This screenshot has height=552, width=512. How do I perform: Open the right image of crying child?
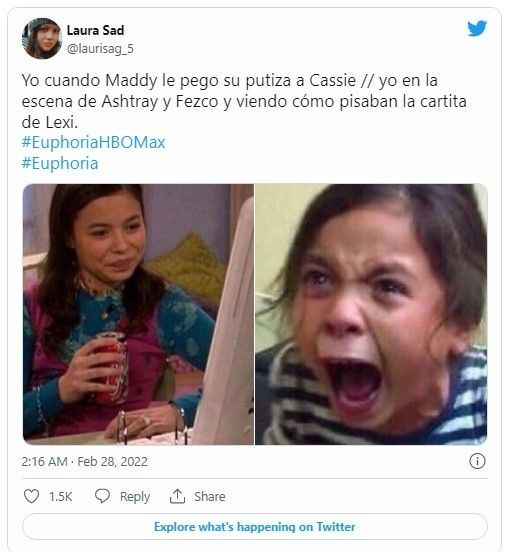pos(371,314)
